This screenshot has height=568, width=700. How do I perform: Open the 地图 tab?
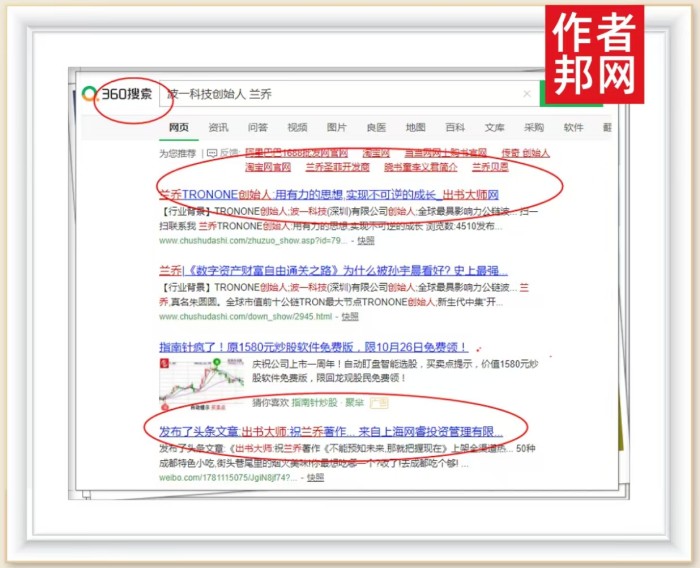click(x=415, y=128)
